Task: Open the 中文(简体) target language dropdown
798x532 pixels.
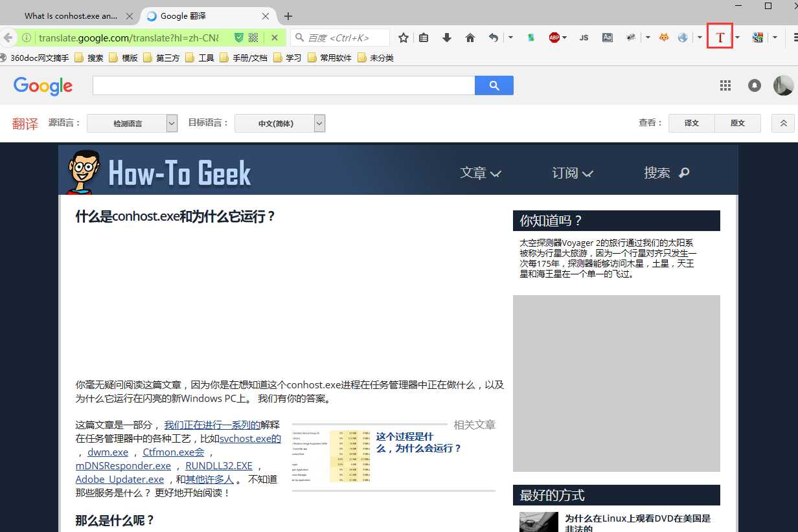Action: (x=280, y=123)
